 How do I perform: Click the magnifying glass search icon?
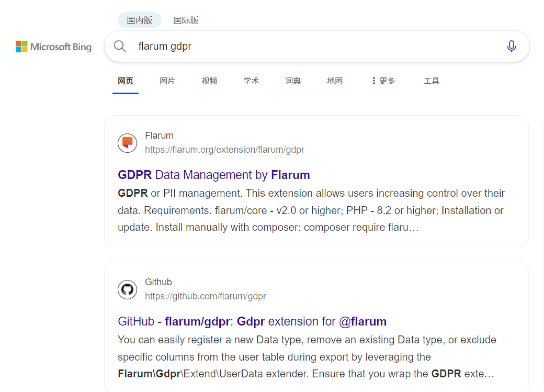(120, 46)
